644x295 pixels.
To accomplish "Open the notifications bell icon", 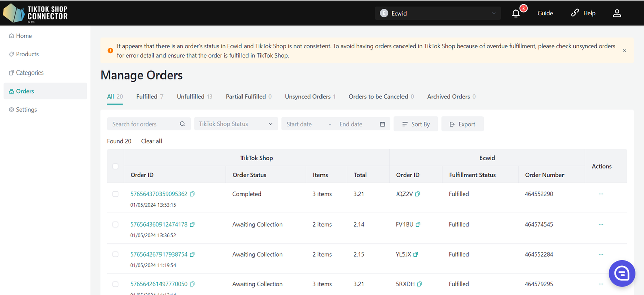I will coord(516,13).
